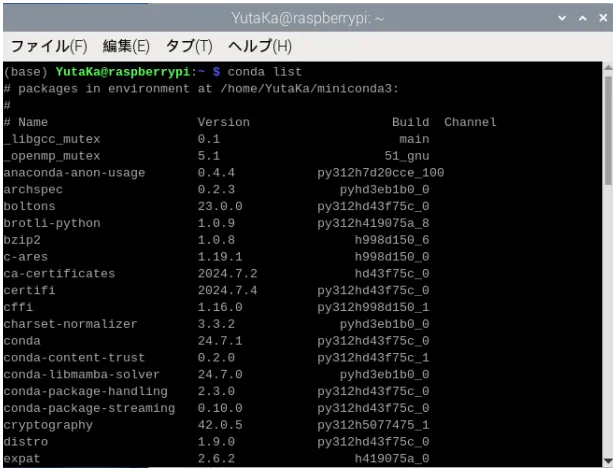Viewport: 616px width, 471px height.
Task: Click the boltons package name
Action: (29, 206)
